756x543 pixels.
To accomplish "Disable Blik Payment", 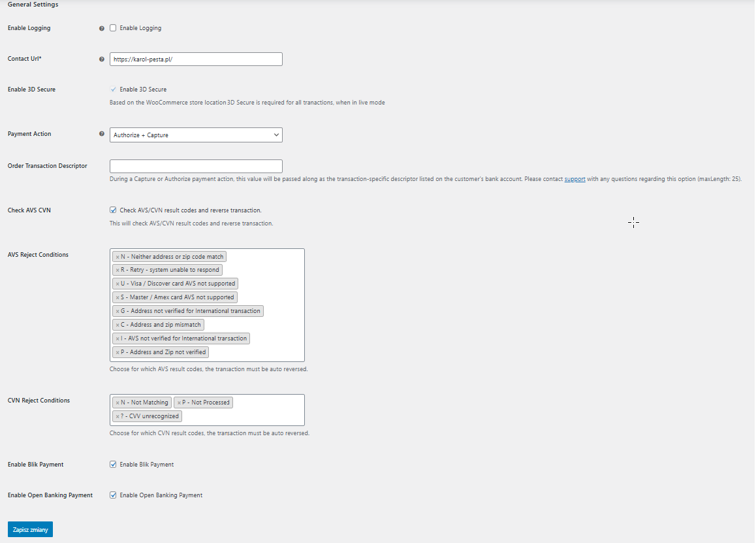I will pos(112,464).
